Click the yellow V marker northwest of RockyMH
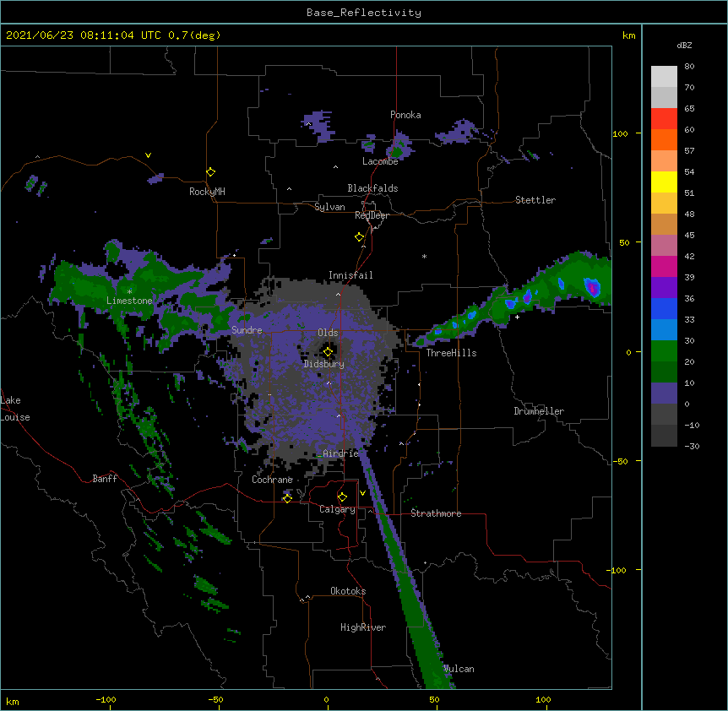The width and height of the screenshot is (728, 711). coord(148,155)
